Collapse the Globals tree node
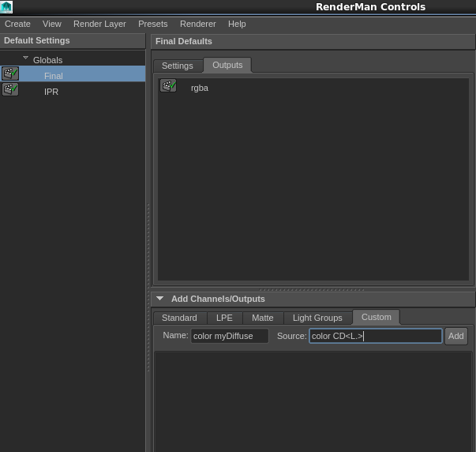476x452 pixels. pos(25,58)
